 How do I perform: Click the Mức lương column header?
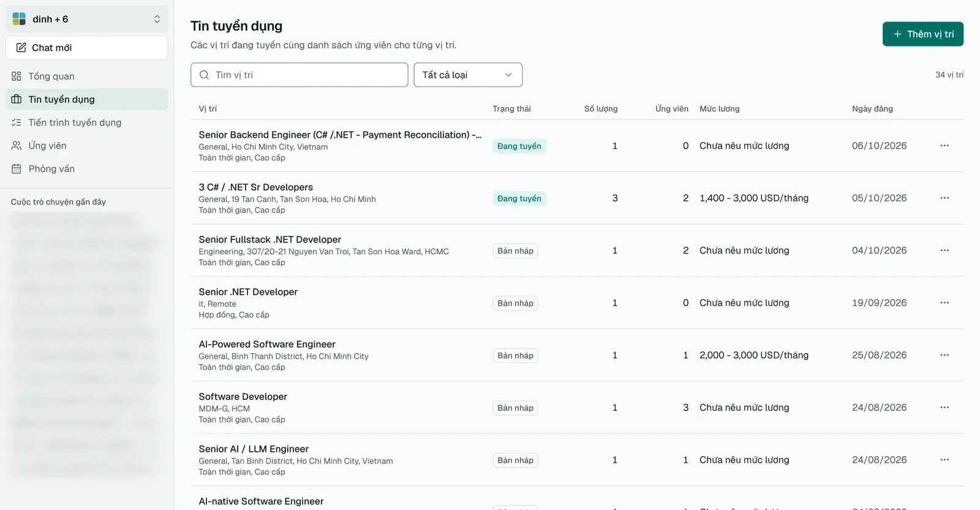(x=720, y=109)
